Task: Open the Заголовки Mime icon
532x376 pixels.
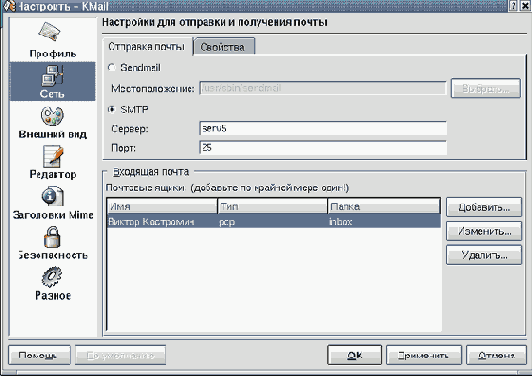Action: 53,196
